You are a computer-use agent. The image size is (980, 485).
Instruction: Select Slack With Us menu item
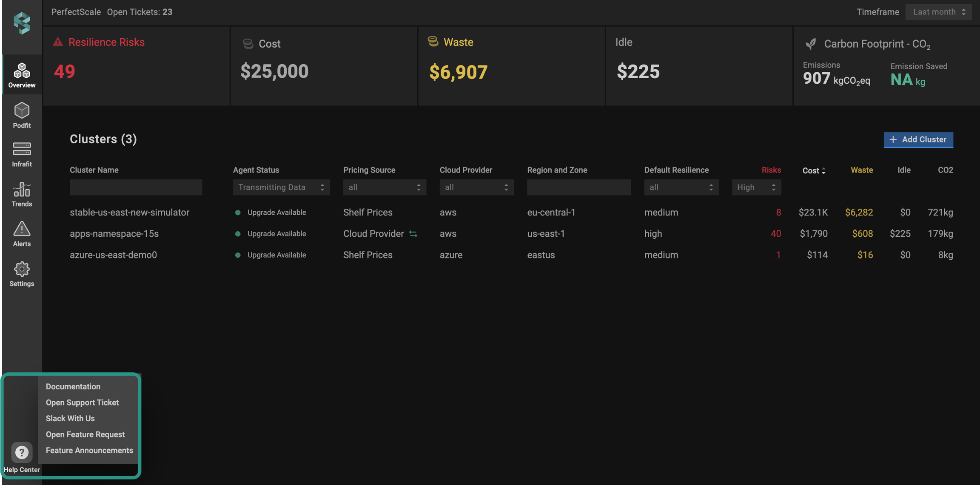[x=70, y=418]
